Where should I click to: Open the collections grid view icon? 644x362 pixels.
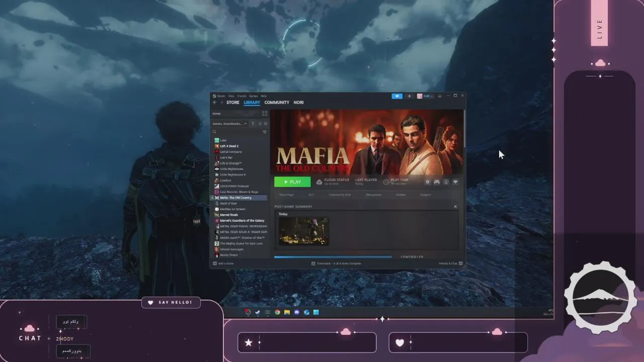(265, 114)
